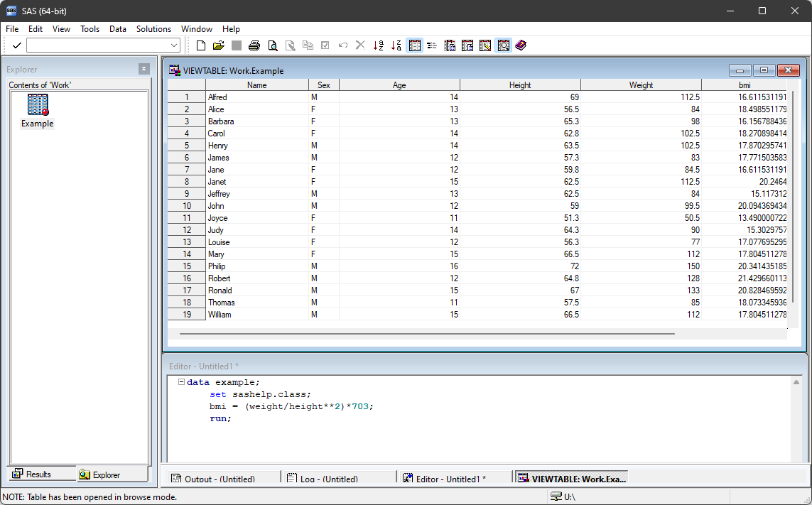Click the Open folder toolbar icon
Viewport: 812px width, 505px height.
tap(218, 45)
